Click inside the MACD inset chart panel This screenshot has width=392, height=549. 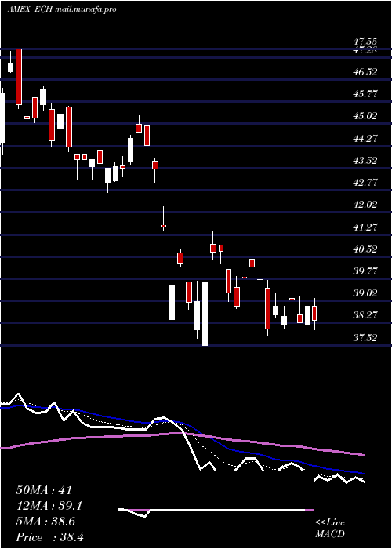pyautogui.click(x=216, y=510)
